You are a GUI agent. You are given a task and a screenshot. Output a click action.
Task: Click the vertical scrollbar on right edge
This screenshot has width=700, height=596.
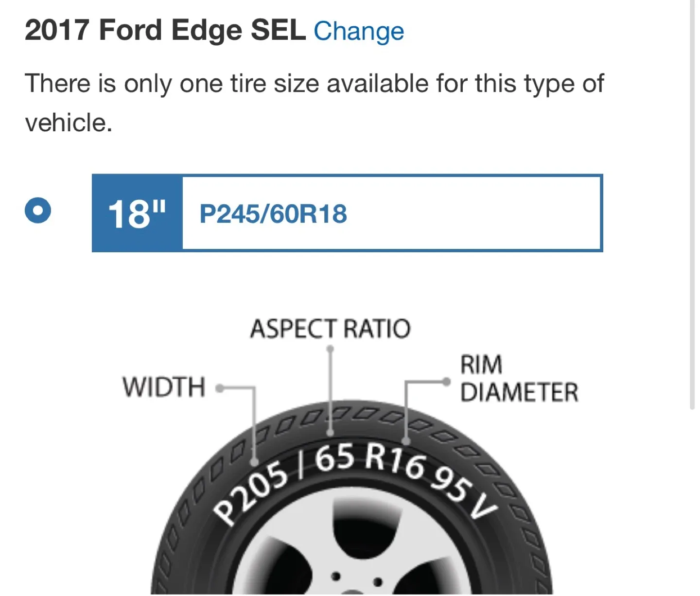tap(693, 204)
